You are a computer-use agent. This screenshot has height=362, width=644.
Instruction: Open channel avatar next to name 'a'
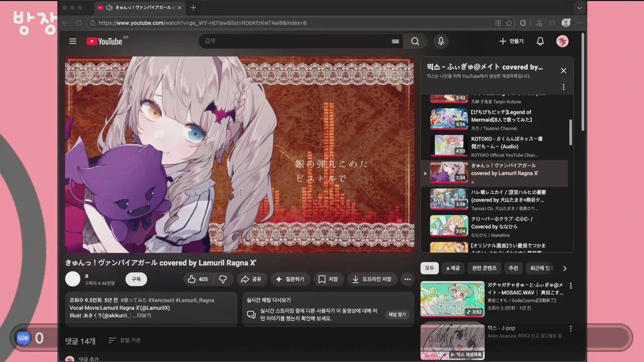(73, 279)
